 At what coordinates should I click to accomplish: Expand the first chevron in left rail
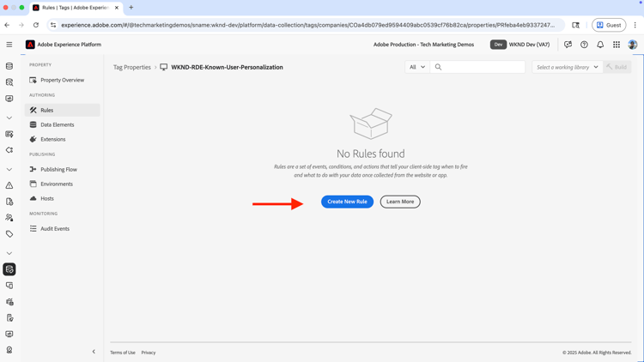point(9,118)
